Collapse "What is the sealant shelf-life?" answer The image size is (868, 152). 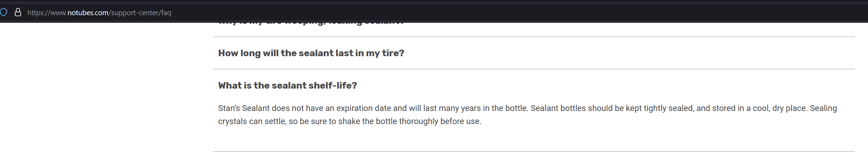[x=287, y=85]
